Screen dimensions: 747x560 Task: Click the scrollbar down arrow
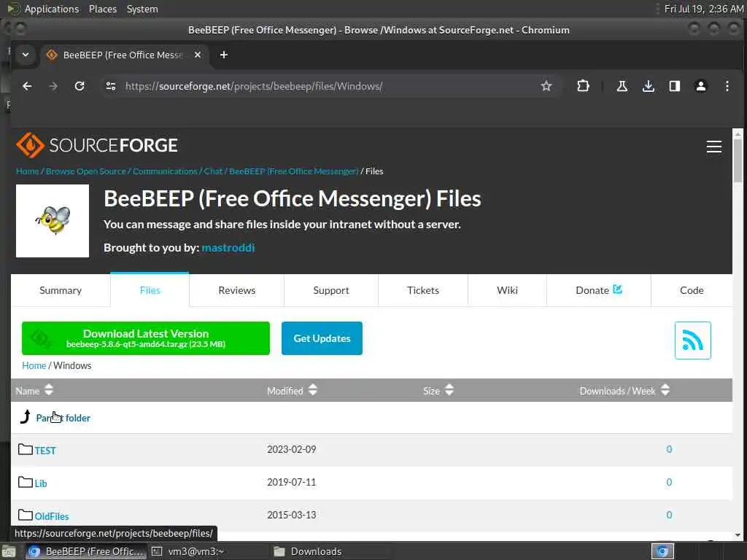pos(738,535)
